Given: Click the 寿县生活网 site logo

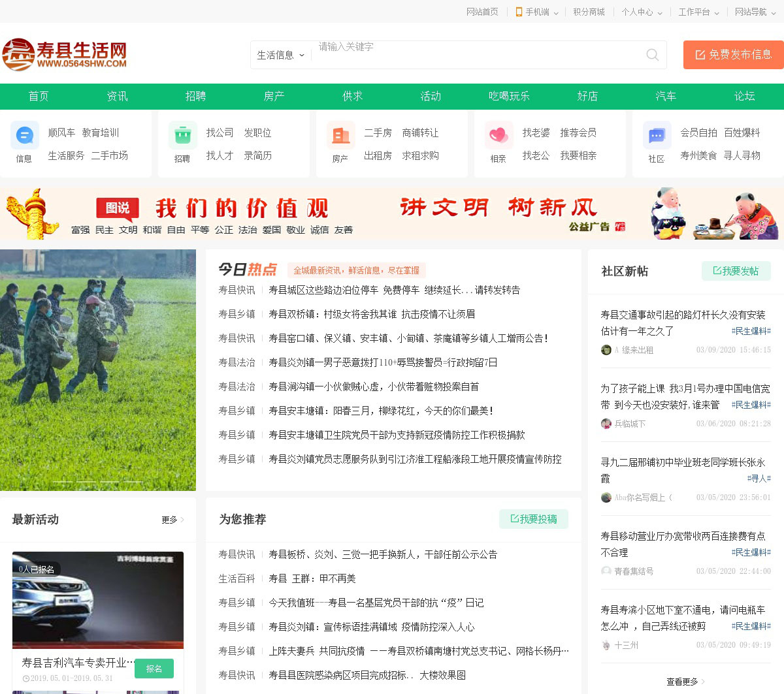Looking at the screenshot, I should tap(65, 54).
